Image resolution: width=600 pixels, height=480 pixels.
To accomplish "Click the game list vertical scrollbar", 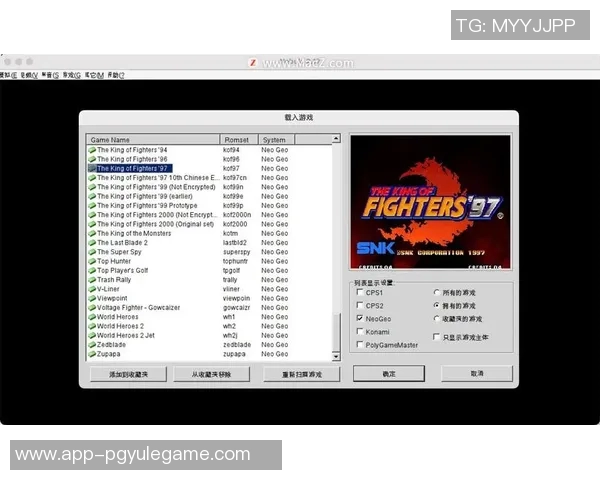I will [x=335, y=250].
